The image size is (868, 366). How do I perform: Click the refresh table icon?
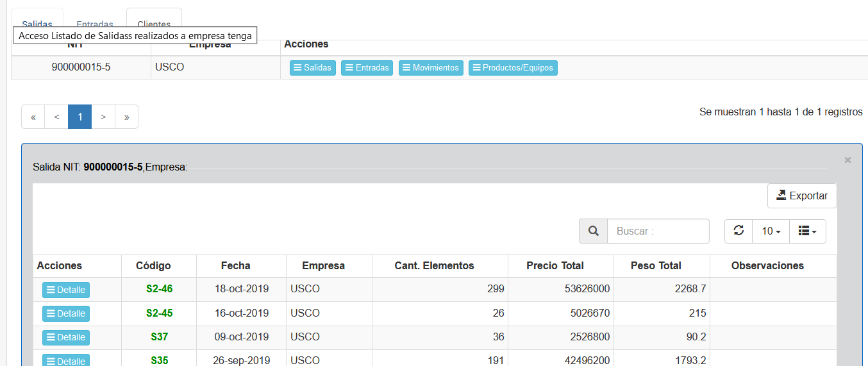click(739, 231)
